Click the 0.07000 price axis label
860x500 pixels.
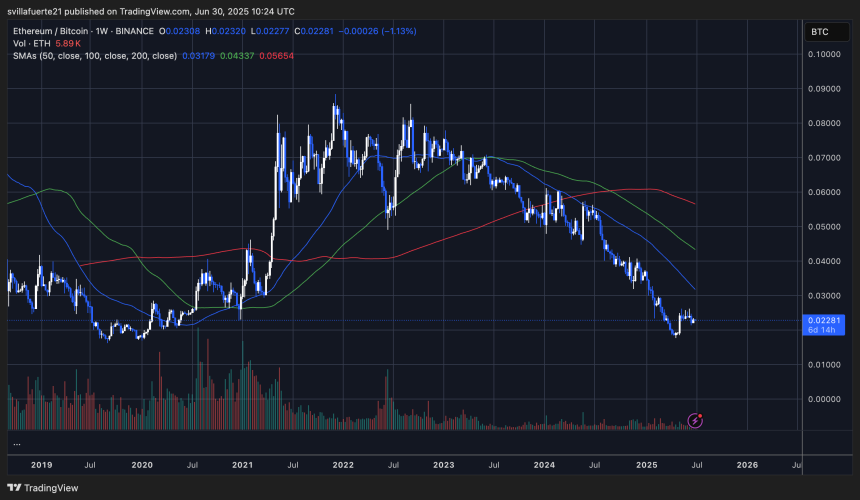[824, 158]
